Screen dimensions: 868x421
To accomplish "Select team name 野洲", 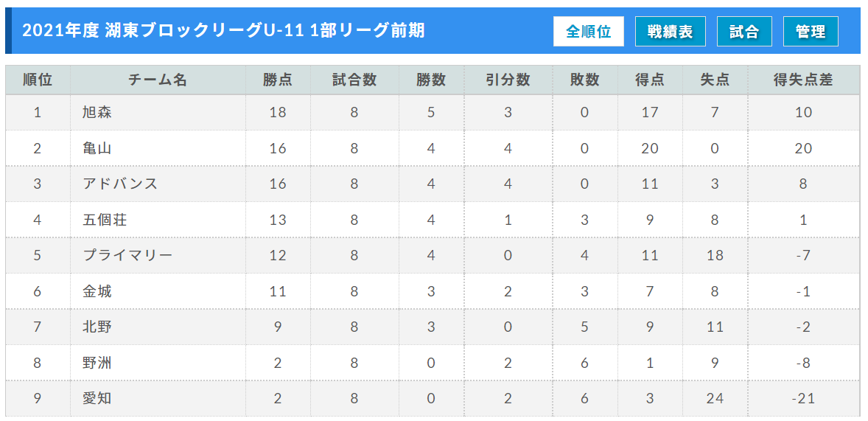I will pos(97,363).
